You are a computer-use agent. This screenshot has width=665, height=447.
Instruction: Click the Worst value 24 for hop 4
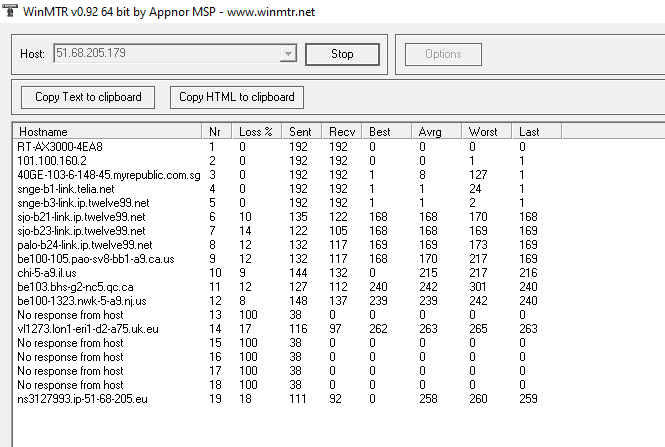click(x=475, y=189)
